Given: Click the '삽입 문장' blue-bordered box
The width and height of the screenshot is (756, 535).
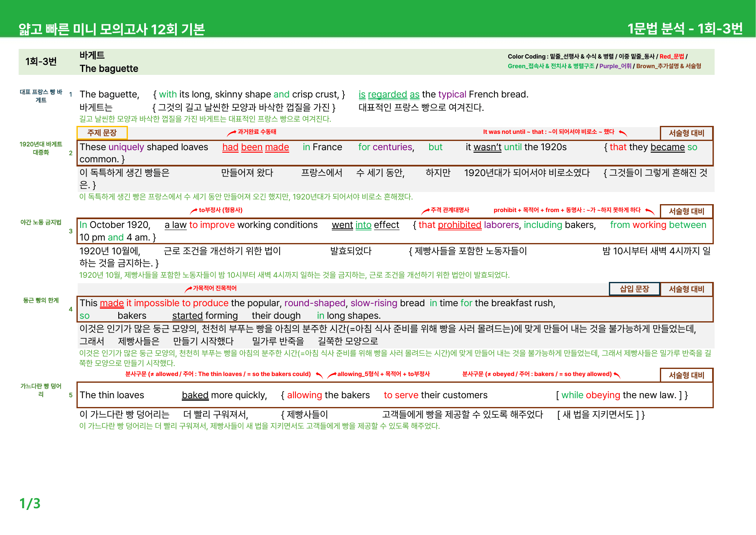Looking at the screenshot, I should (x=634, y=289).
